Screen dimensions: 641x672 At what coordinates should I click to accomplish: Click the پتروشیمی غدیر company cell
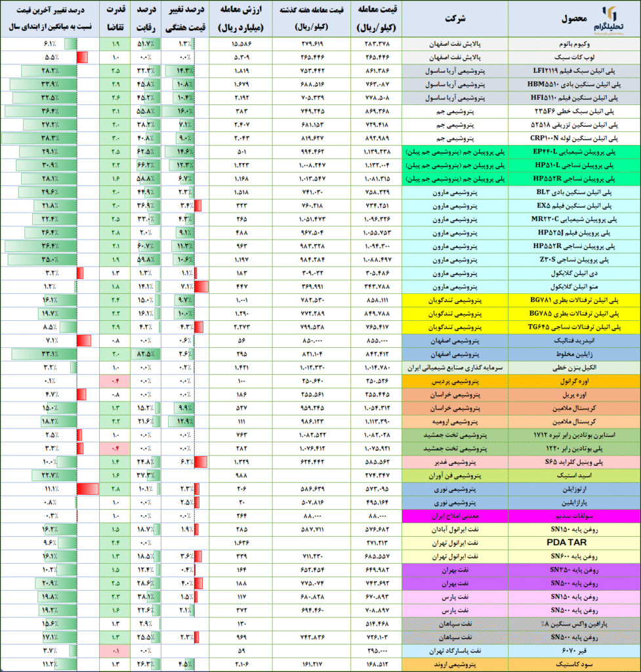pyautogui.click(x=457, y=462)
